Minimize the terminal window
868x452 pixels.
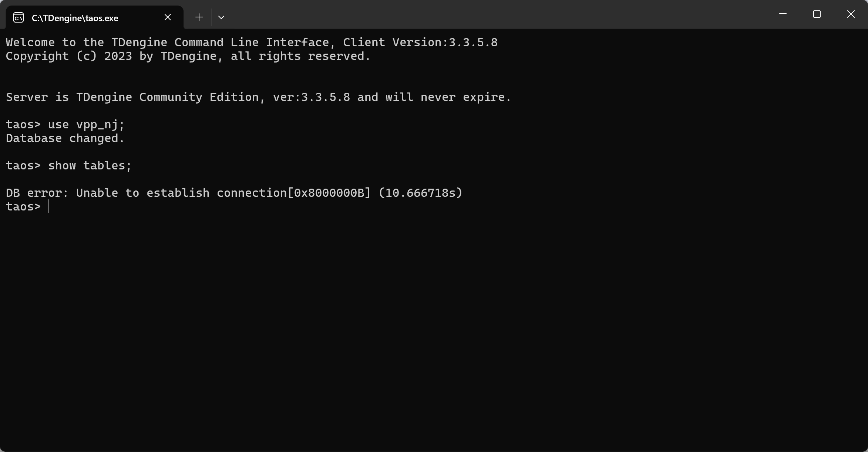pyautogui.click(x=783, y=14)
